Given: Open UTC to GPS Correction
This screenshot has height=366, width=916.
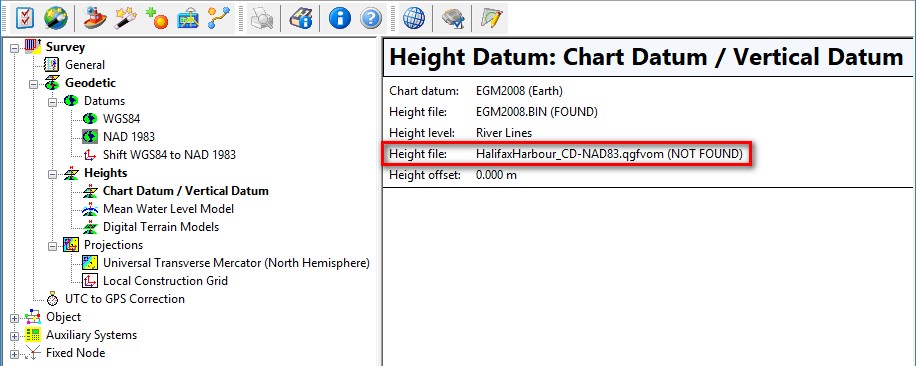Looking at the screenshot, I should point(124,299).
